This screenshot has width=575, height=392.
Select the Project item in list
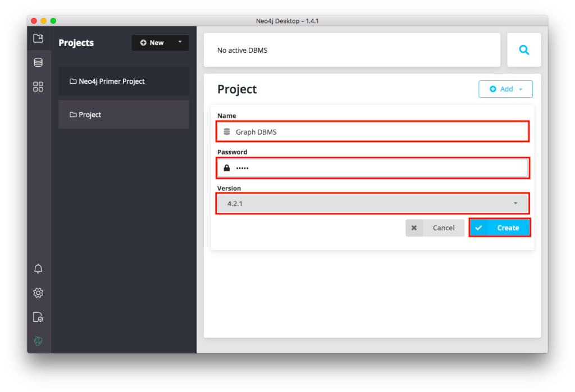124,115
